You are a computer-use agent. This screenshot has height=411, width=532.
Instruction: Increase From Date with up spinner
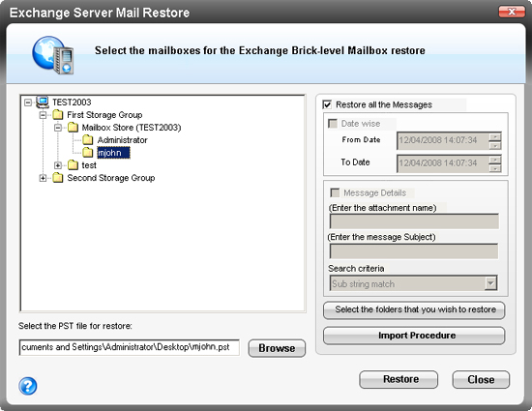click(x=495, y=136)
